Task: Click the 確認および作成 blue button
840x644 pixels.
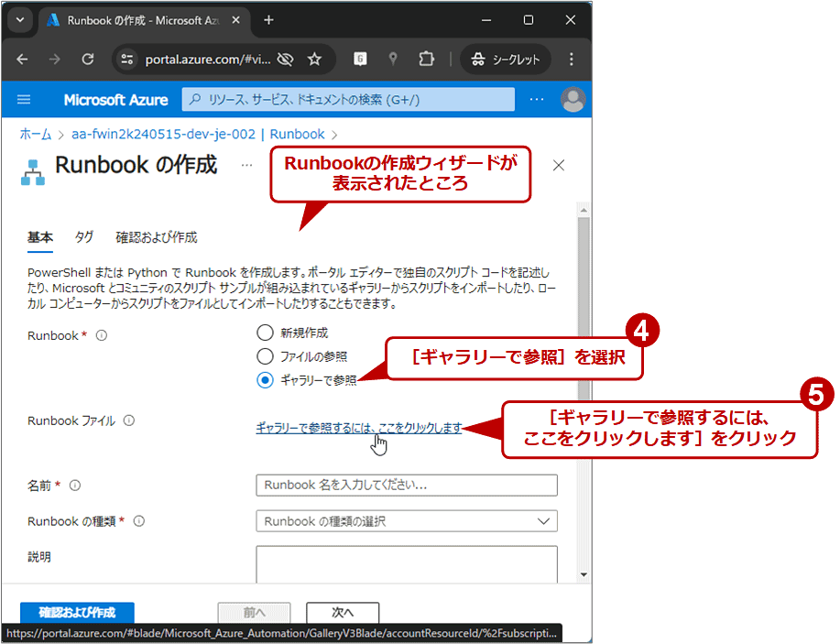Action: tap(77, 612)
